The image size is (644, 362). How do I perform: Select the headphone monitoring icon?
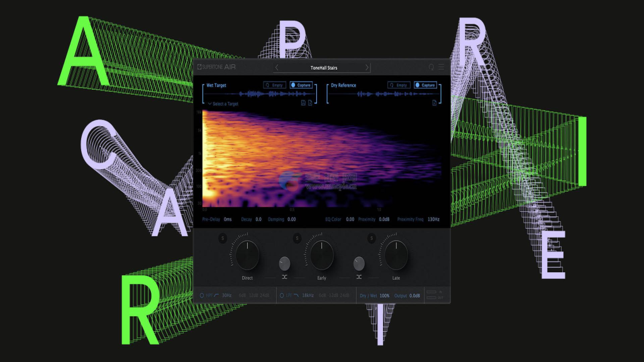(431, 67)
